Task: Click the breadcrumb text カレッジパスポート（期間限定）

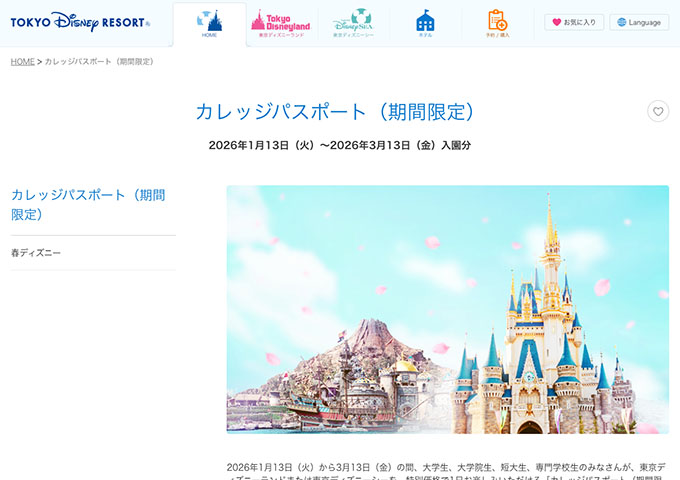Action: [x=99, y=62]
